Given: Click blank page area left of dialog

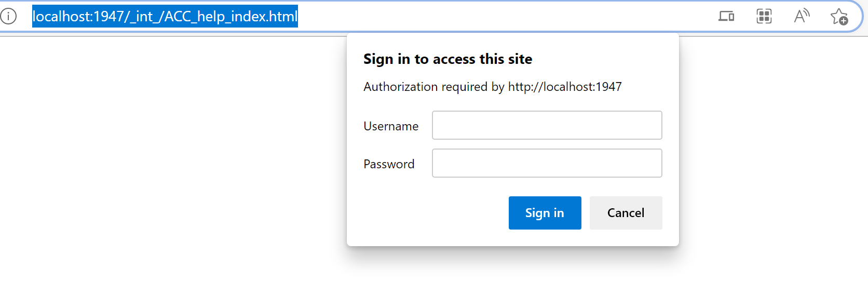Looking at the screenshot, I should tap(171, 156).
